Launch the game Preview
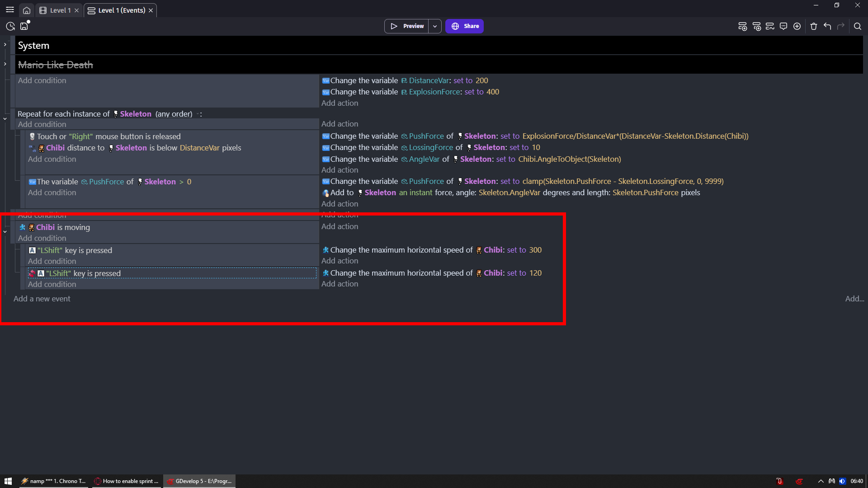The width and height of the screenshot is (868, 488). click(407, 26)
